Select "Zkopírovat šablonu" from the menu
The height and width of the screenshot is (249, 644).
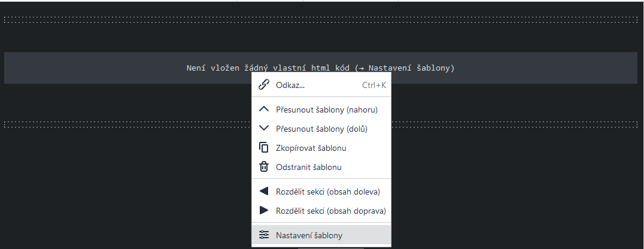point(311,148)
